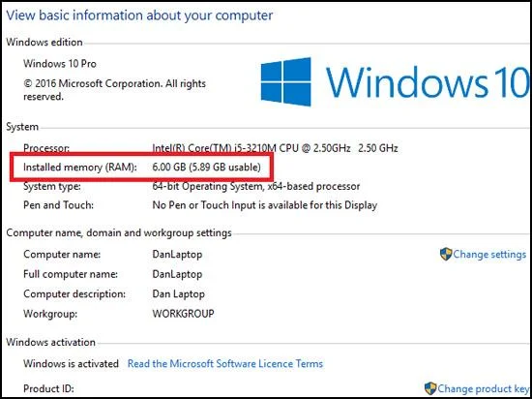Click the View basic information heading
This screenshot has width=532, height=399.
coord(139,15)
